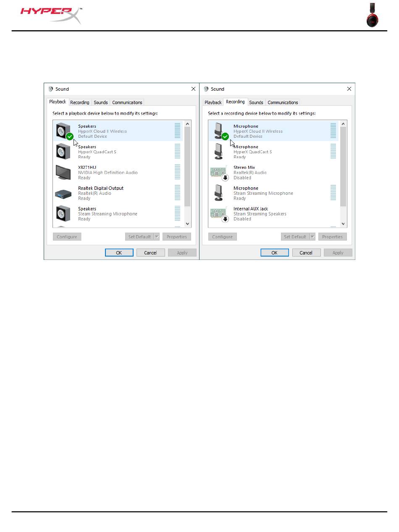The width and height of the screenshot is (399, 532).
Task: Click OK in the Playback window
Action: [119, 253]
